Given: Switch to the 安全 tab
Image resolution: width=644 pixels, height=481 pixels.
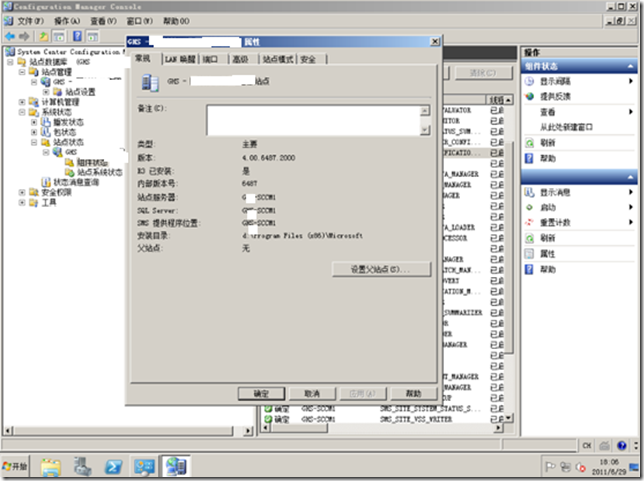Looking at the screenshot, I should pyautogui.click(x=308, y=60).
